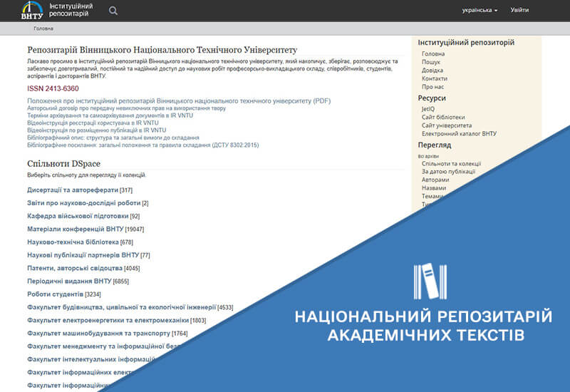Image resolution: width=570 pixels, height=392 pixels.
Task: Click the ВНТУ logo in header
Action: point(32,10)
